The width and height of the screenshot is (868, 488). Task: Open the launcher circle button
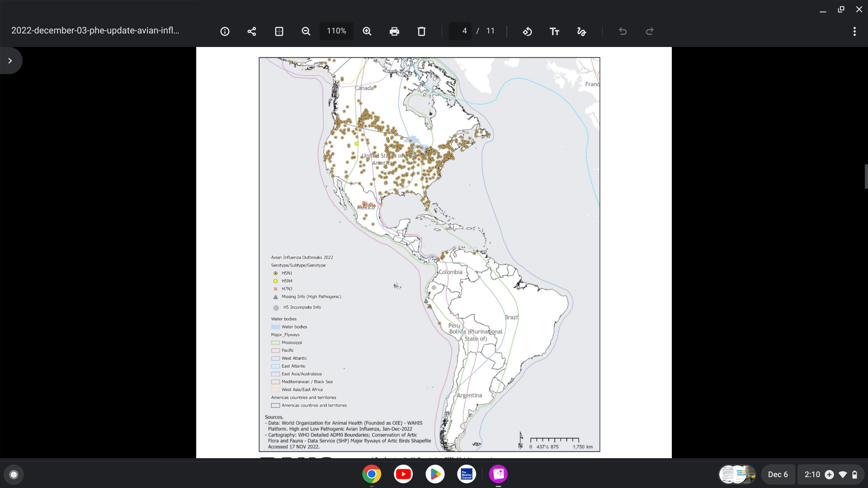pyautogui.click(x=14, y=474)
